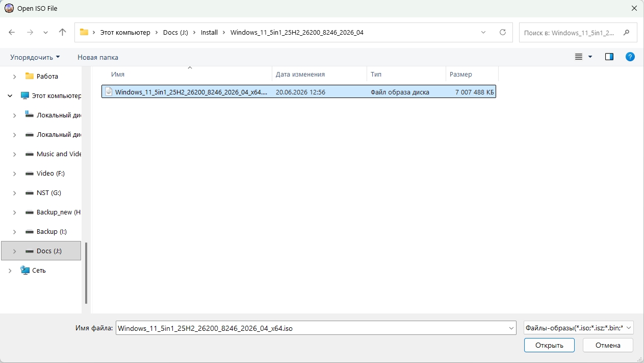The width and height of the screenshot is (644, 363).
Task: Sort by 'Тип' column header
Action: point(376,74)
